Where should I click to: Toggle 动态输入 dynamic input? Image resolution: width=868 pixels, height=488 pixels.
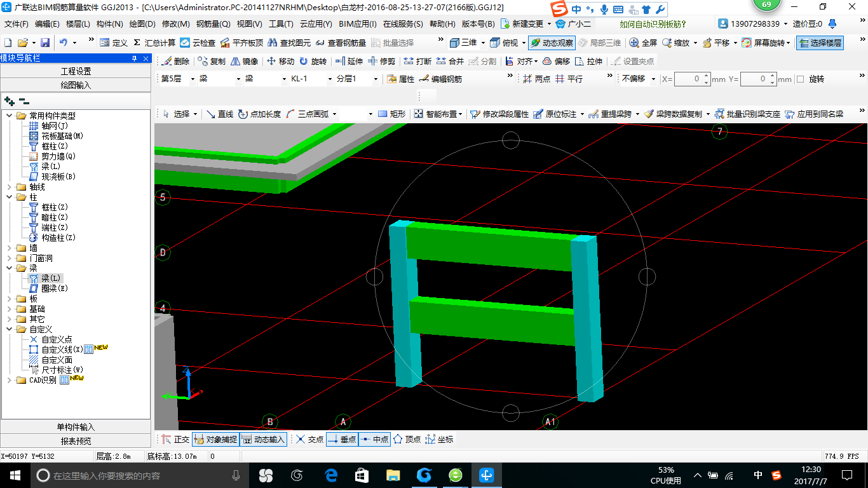coord(264,440)
